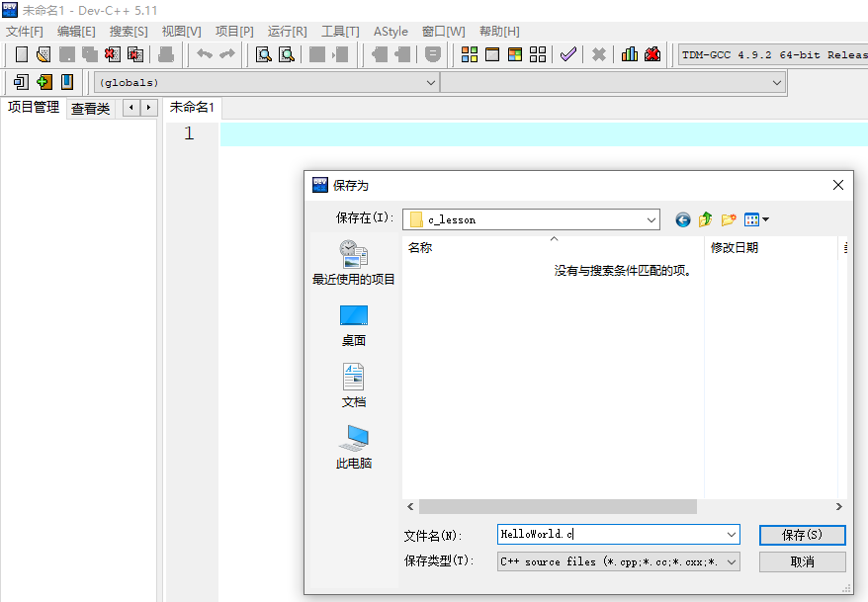
Task: Click the 保存(S) button
Action: [x=802, y=535]
